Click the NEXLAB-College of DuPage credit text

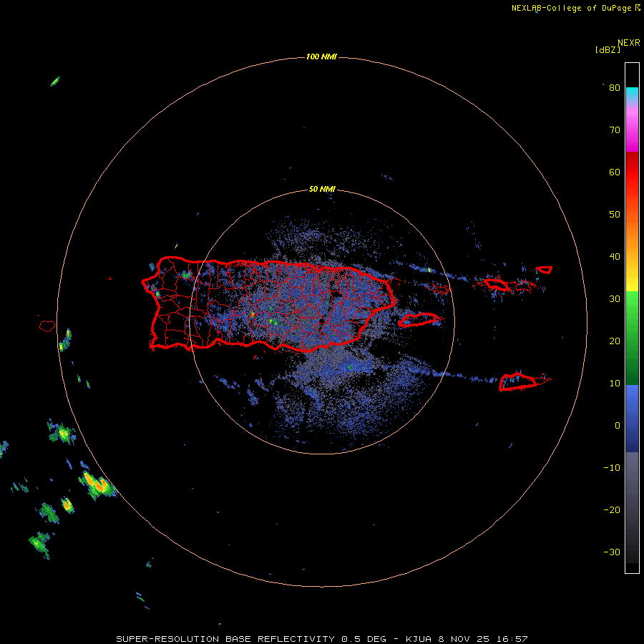571,8
